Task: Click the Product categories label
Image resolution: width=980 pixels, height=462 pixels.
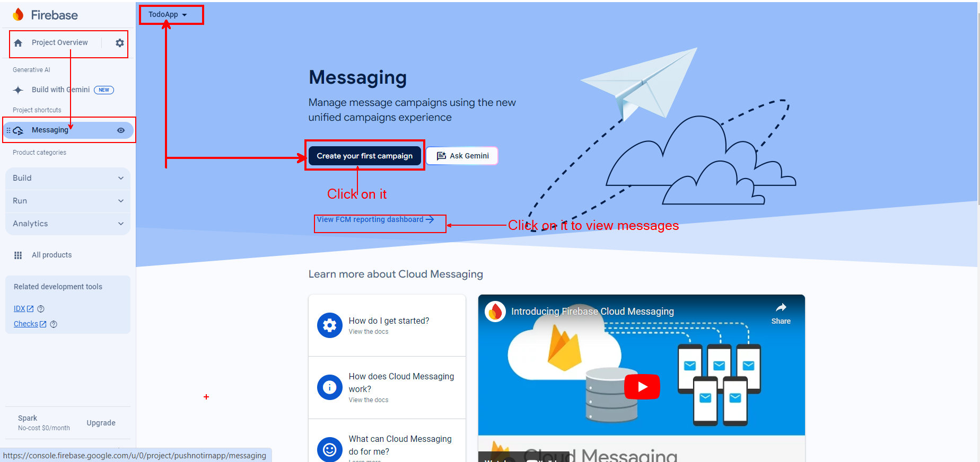Action: pos(39,153)
